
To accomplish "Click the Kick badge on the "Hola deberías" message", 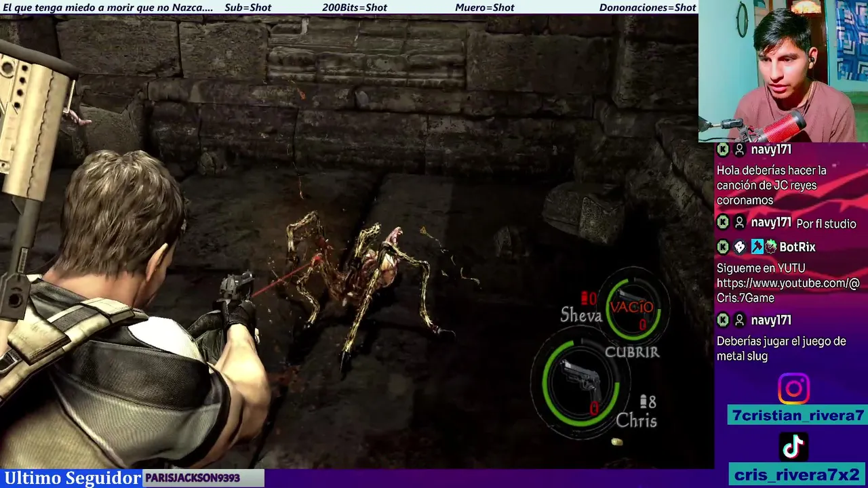I will (x=723, y=150).
